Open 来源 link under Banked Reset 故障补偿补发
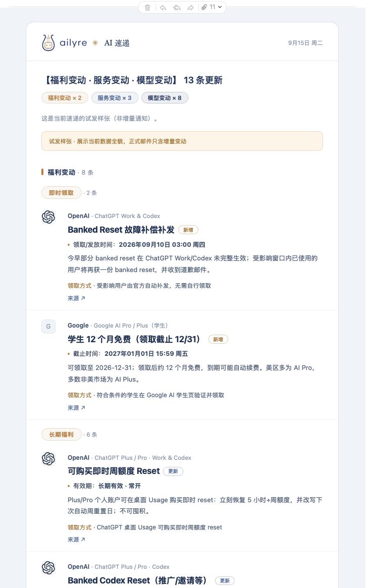Viewport: 369px width, 588px height. 77,298
